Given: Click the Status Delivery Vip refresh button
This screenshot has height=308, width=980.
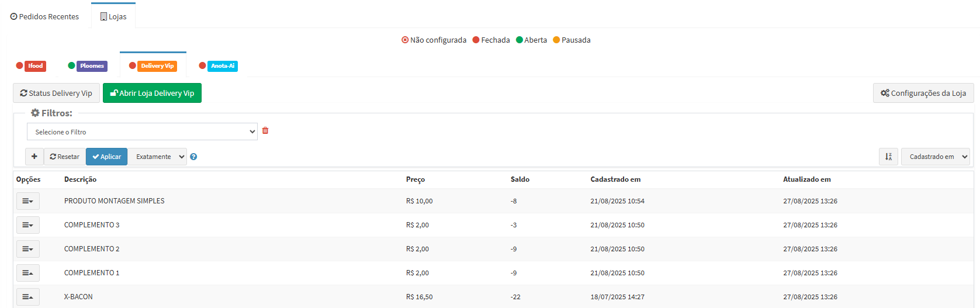Looking at the screenshot, I should (x=56, y=93).
